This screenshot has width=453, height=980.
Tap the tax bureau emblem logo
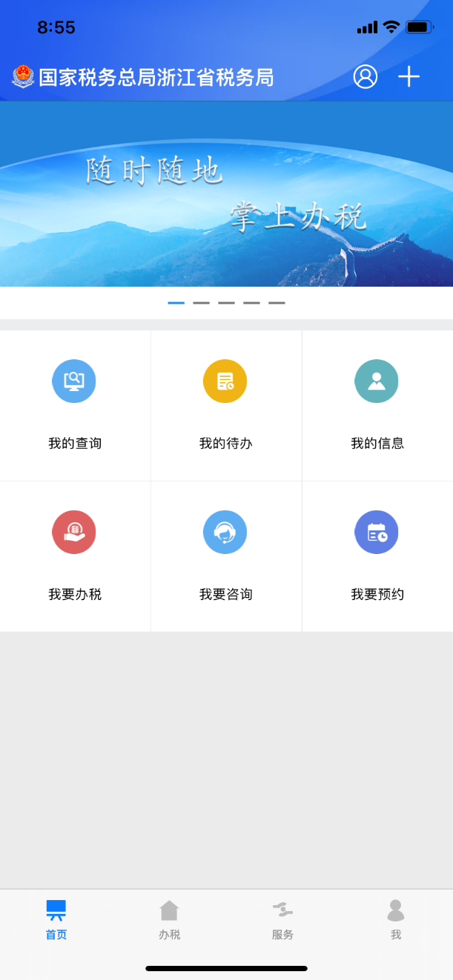[23, 77]
